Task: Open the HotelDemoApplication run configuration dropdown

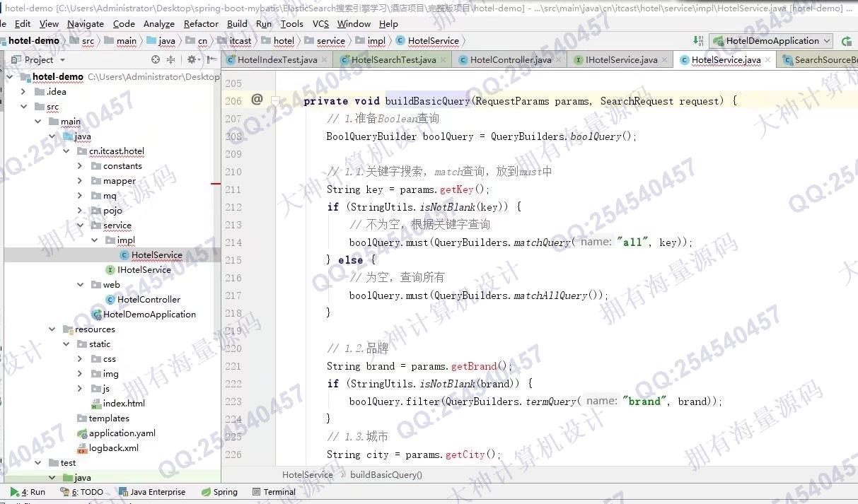Action: [x=772, y=41]
